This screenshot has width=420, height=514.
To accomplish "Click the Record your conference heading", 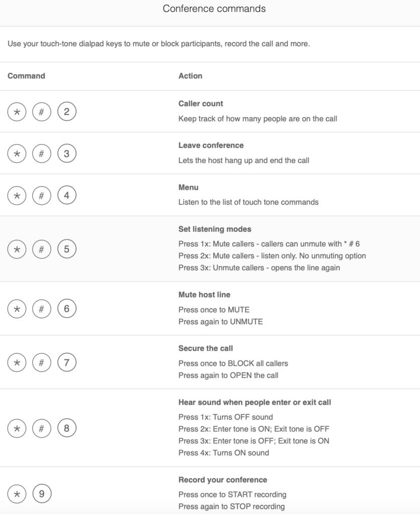I will pyautogui.click(x=223, y=480).
